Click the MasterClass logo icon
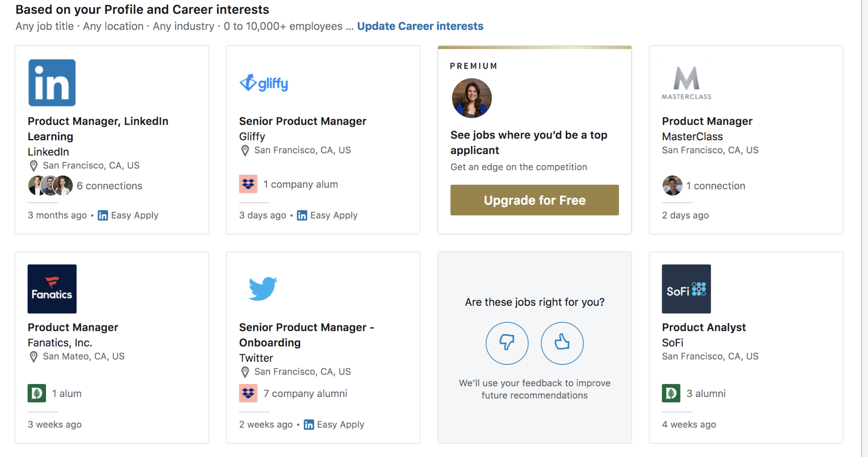868x457 pixels. click(x=686, y=83)
